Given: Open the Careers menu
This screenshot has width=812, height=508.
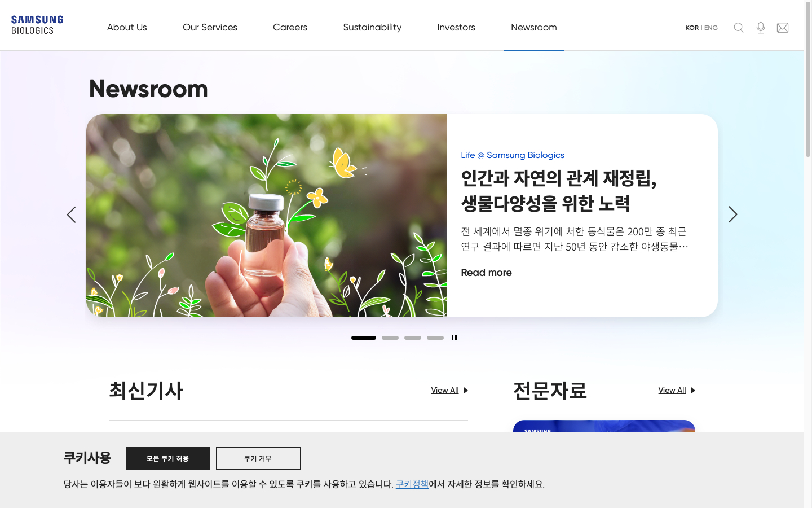Looking at the screenshot, I should click(290, 27).
